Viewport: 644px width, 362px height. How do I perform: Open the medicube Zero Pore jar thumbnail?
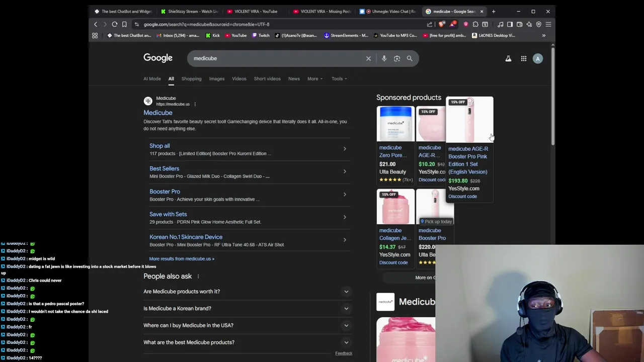click(x=395, y=124)
